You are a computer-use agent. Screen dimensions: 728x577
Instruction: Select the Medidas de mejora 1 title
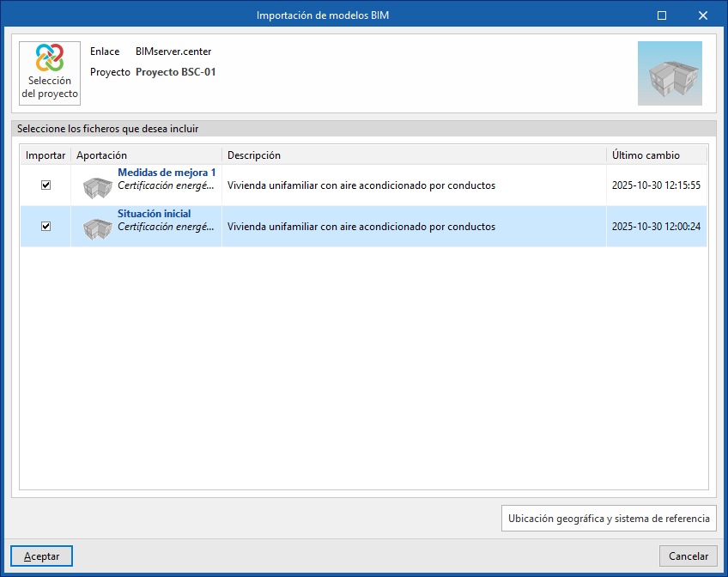click(167, 173)
